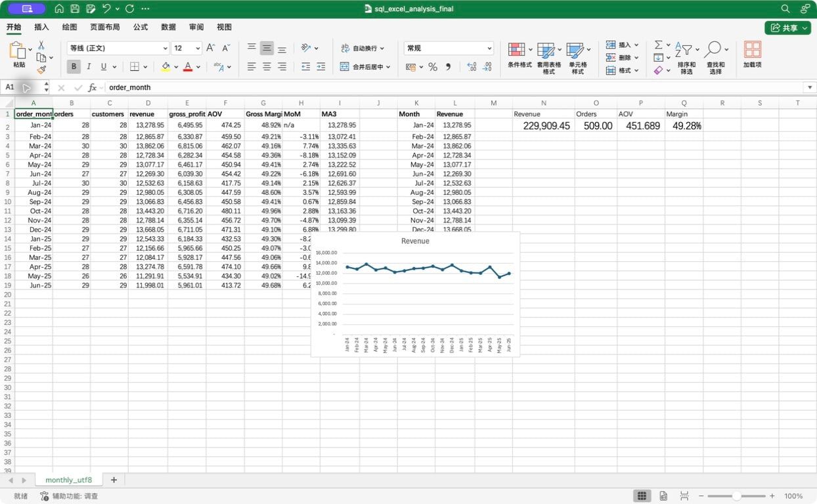Click the Increase Indent icon
Screen dimensions: 817x504
(x=321, y=67)
